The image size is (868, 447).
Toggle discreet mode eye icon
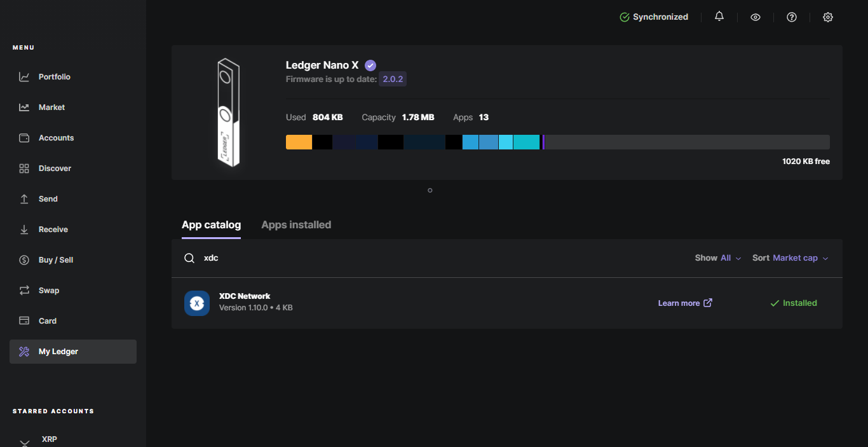(x=755, y=17)
